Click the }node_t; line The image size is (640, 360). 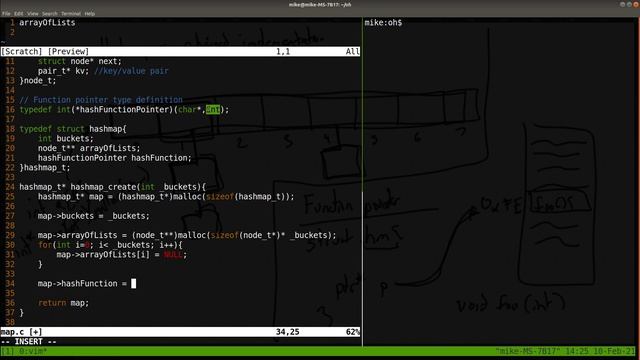[38, 81]
